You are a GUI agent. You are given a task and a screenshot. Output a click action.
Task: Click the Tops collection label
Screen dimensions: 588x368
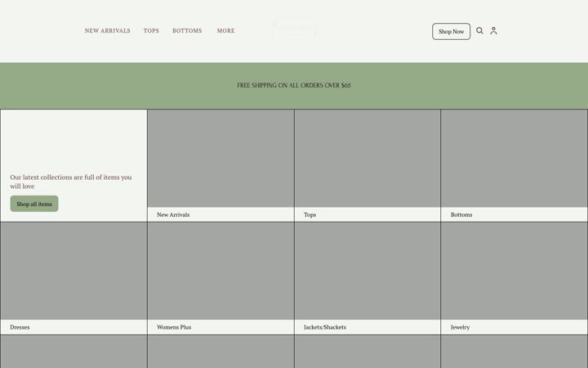point(310,215)
